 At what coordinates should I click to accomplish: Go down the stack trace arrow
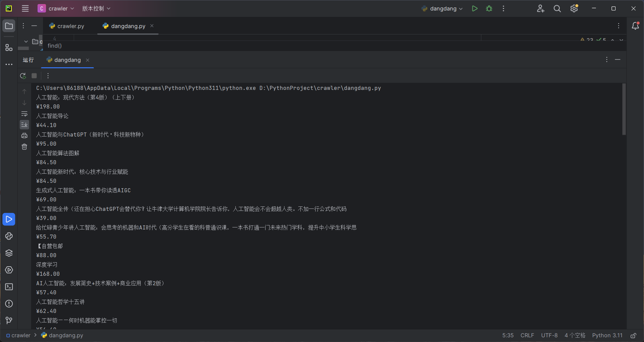point(24,103)
